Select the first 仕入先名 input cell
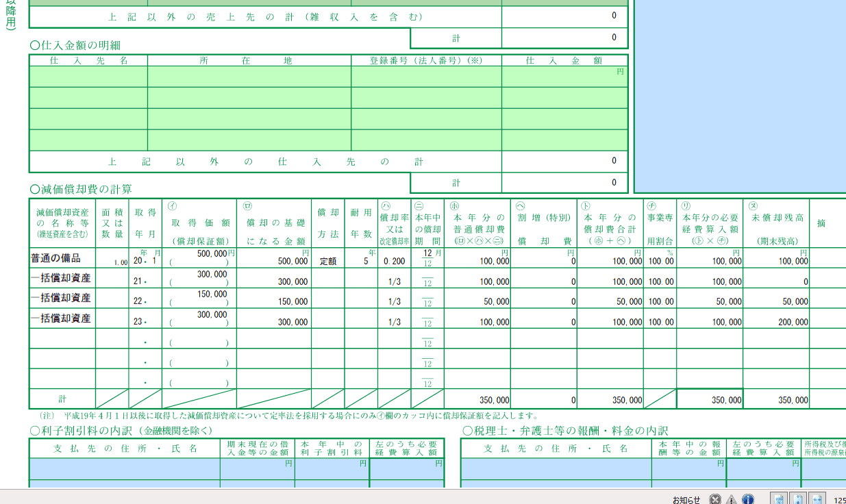Image resolution: width=846 pixels, height=504 pixels. pyautogui.click(x=88, y=77)
